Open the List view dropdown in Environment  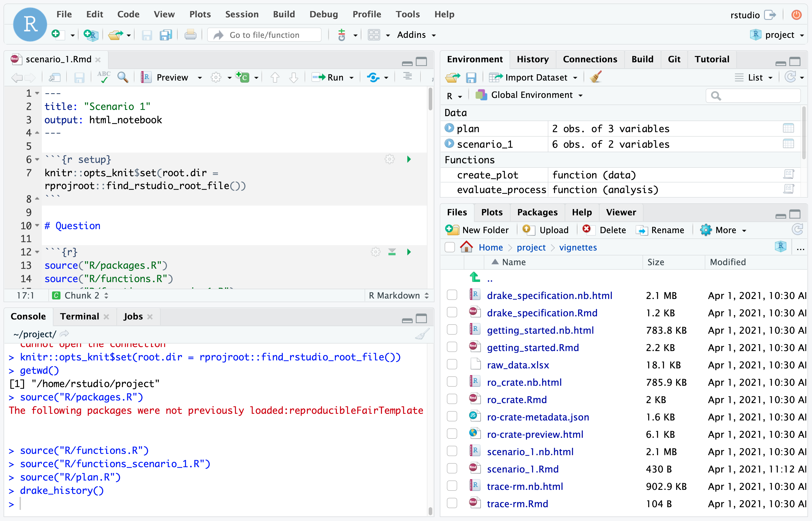click(754, 77)
